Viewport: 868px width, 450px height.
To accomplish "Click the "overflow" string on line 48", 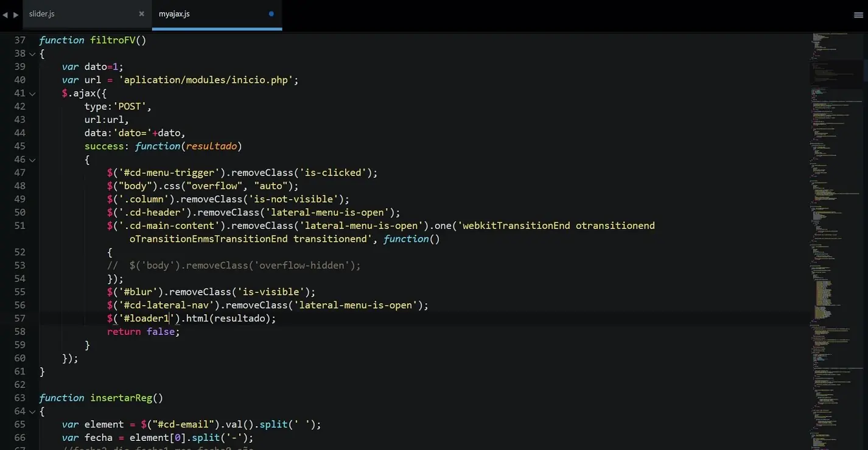I will click(x=214, y=186).
